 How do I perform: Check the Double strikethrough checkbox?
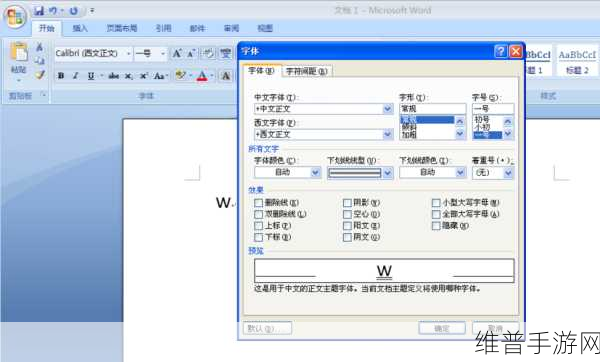259,214
